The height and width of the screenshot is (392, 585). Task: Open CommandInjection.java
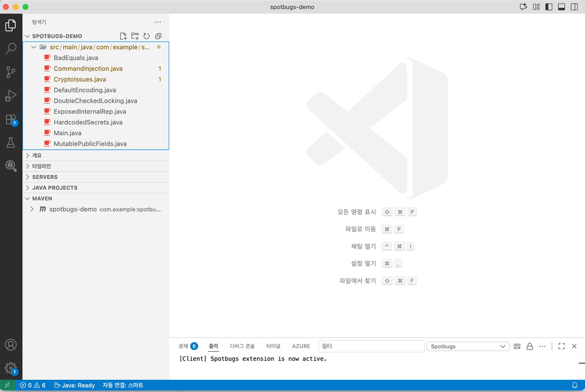[x=96, y=69]
